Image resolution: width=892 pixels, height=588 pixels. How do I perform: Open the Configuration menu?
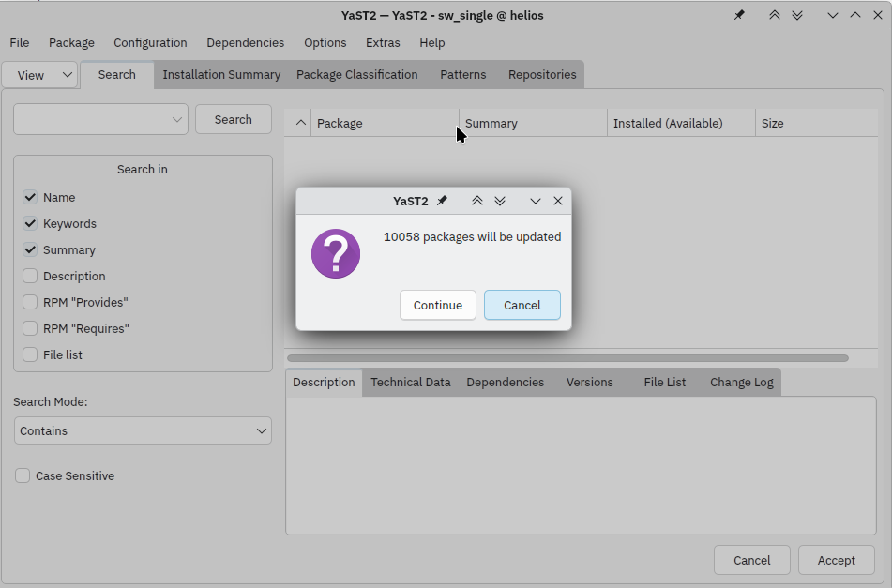[150, 42]
